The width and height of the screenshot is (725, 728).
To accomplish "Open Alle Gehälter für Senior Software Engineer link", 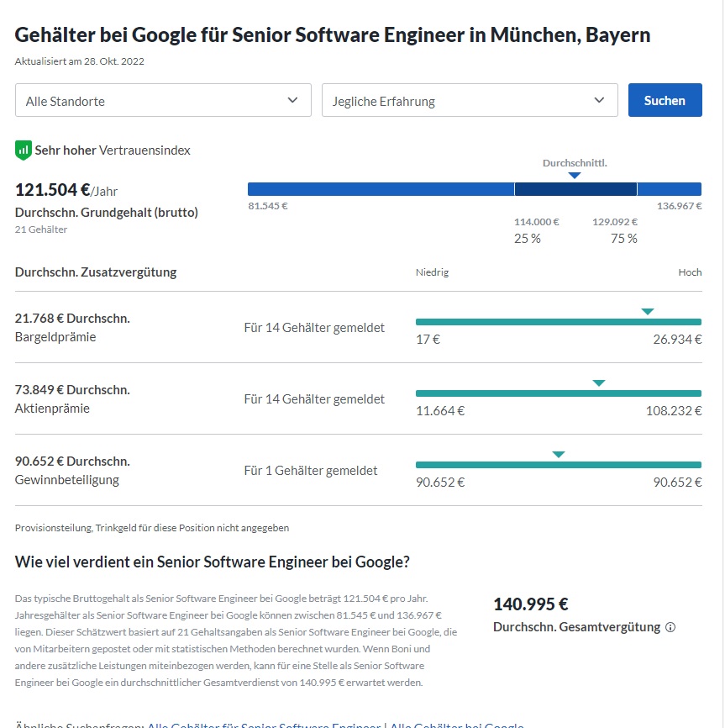I will (x=264, y=725).
